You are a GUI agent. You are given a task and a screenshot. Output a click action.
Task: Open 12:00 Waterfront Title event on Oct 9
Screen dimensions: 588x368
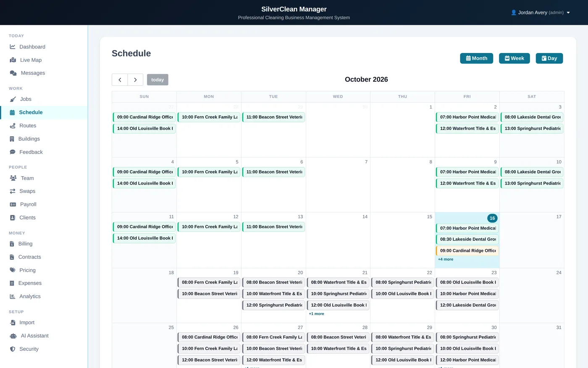[467, 183]
